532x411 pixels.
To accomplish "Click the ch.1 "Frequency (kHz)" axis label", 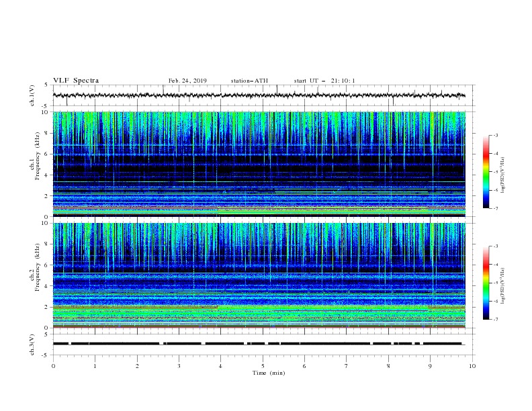I will click(38, 156).
